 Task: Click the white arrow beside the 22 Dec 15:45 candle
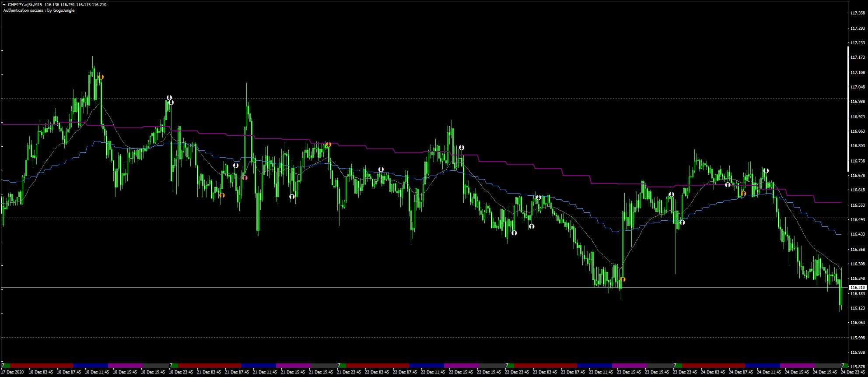click(x=461, y=148)
